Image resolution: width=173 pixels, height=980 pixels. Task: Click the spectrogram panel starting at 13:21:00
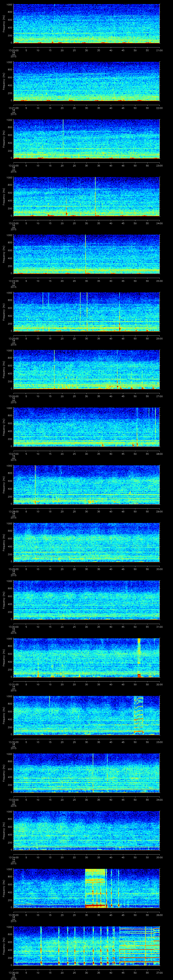pyautogui.click(x=87, y=81)
